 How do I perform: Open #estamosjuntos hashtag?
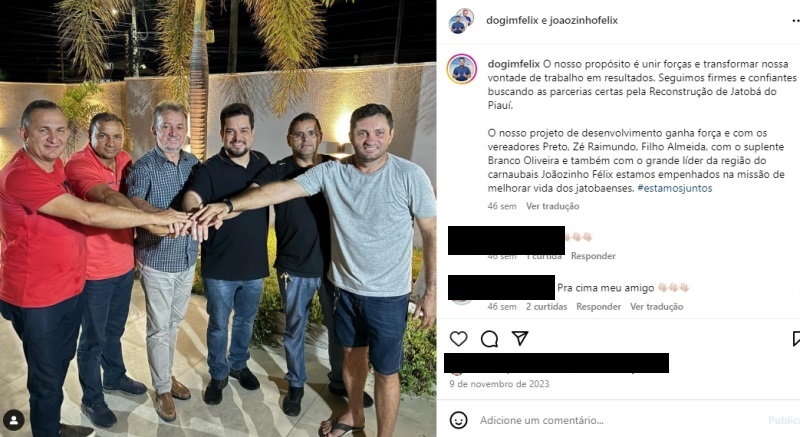[x=674, y=188]
